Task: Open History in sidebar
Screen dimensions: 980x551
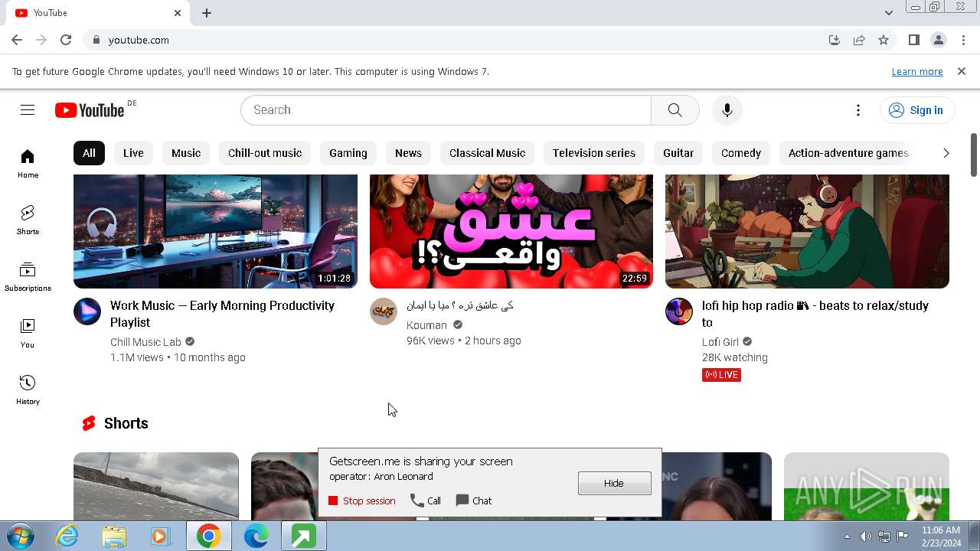Action: click(x=28, y=390)
